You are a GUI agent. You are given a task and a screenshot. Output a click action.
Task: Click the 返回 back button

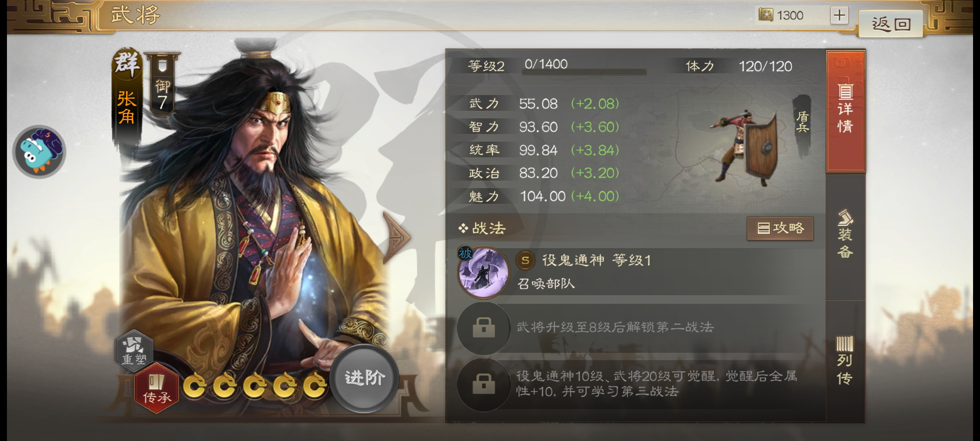[891, 24]
